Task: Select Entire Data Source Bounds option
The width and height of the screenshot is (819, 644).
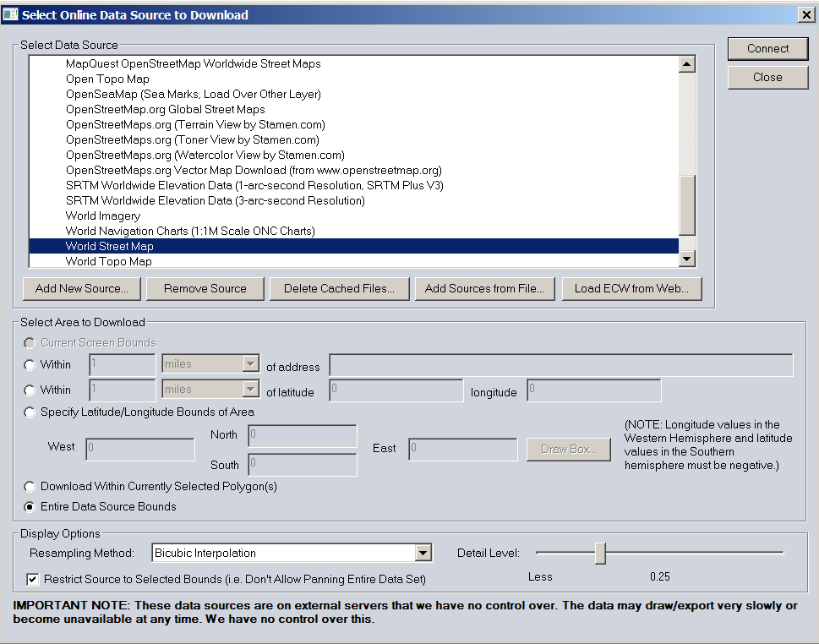Action: (x=30, y=507)
